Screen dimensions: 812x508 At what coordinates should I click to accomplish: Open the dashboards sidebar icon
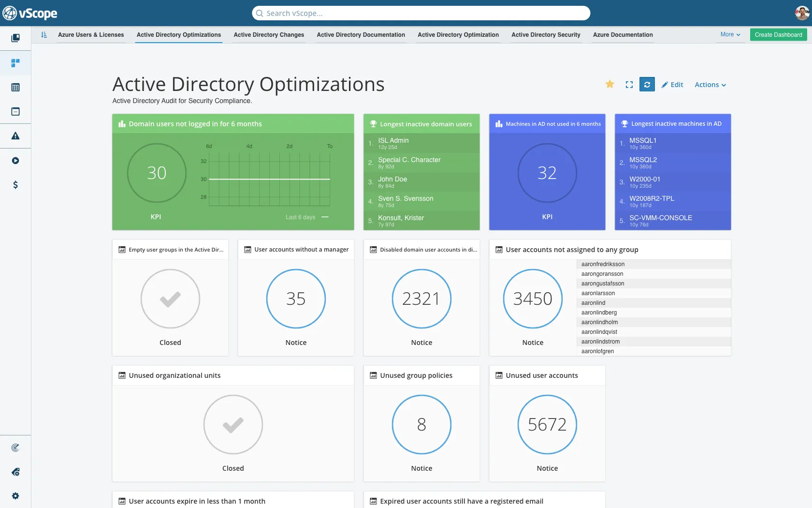pos(15,63)
